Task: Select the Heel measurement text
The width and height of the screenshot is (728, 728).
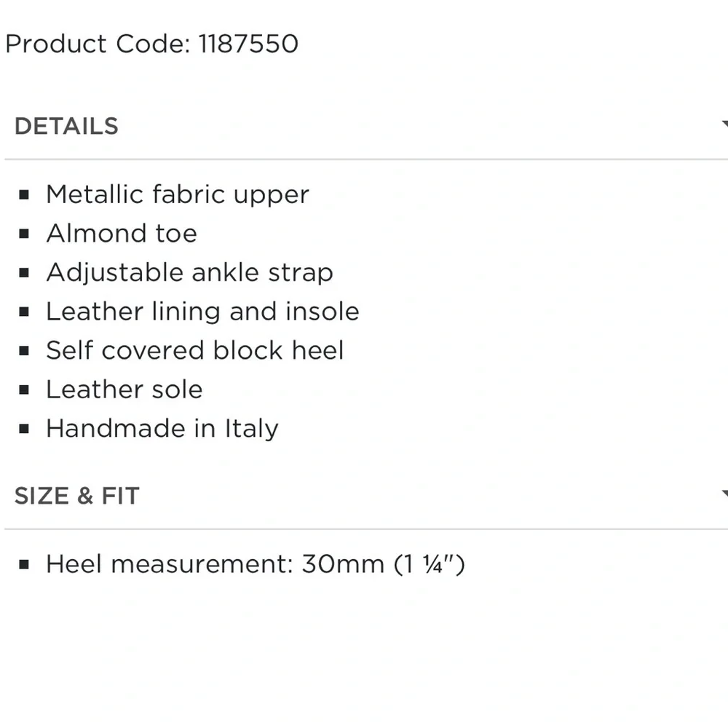Action: click(x=255, y=563)
